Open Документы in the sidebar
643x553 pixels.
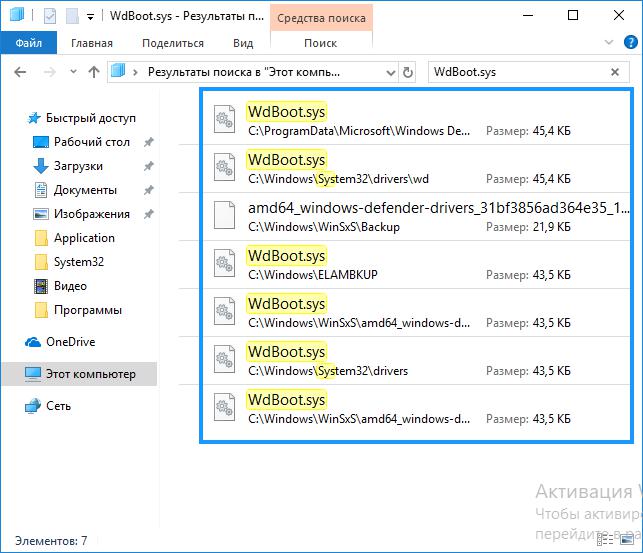click(x=75, y=190)
